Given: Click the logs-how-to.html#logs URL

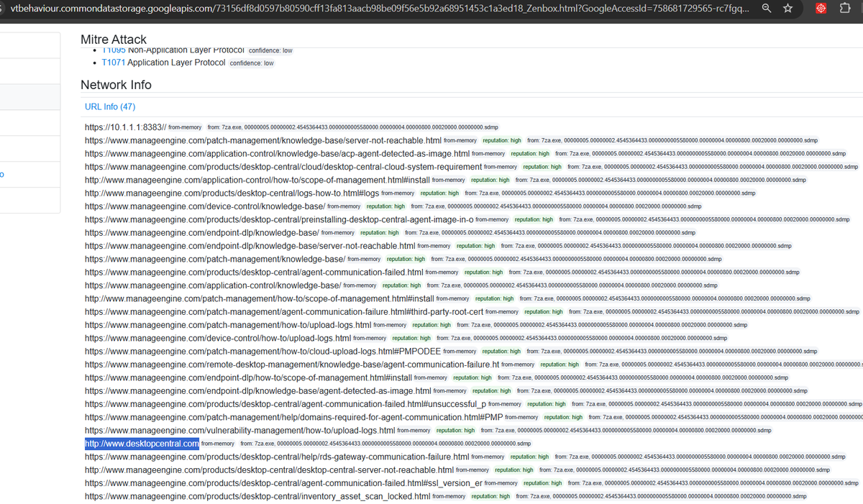Looking at the screenshot, I should [x=232, y=193].
